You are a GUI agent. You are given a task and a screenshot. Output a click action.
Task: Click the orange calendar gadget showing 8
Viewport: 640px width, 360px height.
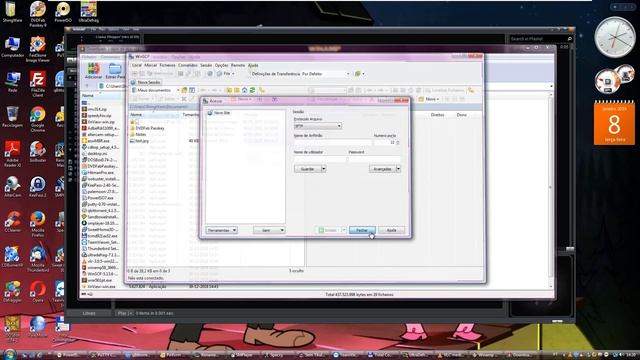coord(614,123)
